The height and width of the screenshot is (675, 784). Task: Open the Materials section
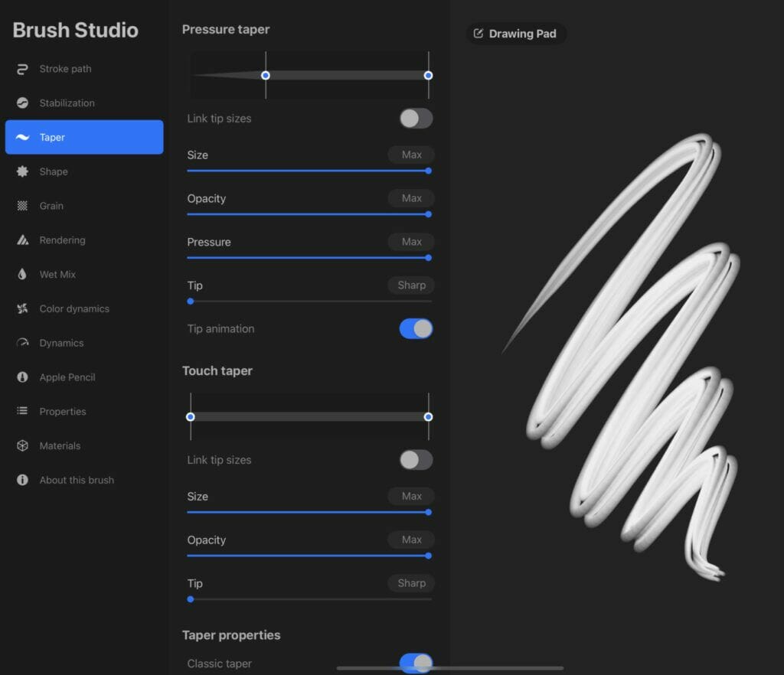(x=84, y=445)
